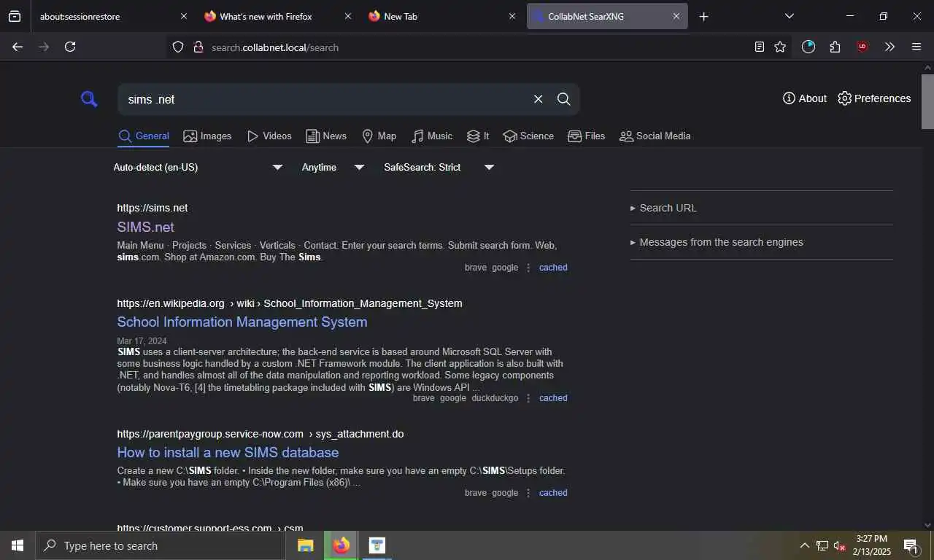
Task: Switch to New Tab tab
Action: point(442,16)
